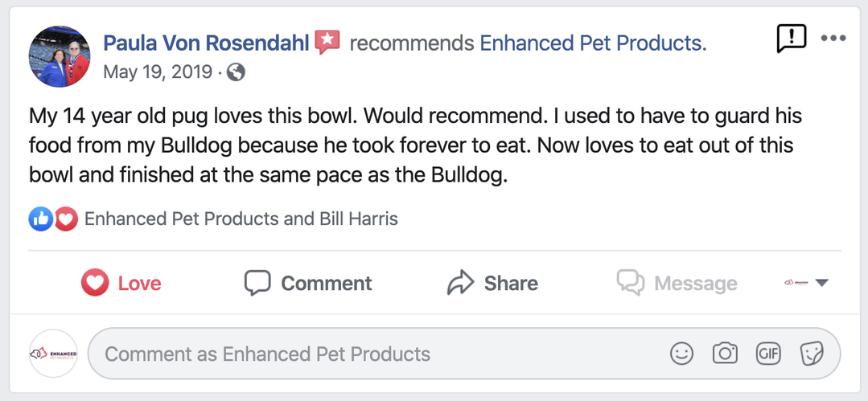Viewport: 868px width, 401px height.
Task: Click the Love reaction button
Action: [121, 283]
